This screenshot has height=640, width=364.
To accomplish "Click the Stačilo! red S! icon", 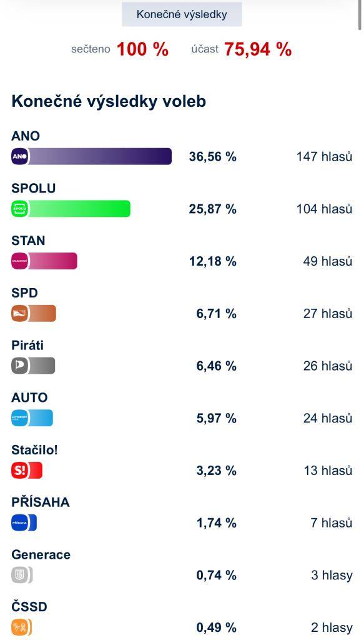I will pyautogui.click(x=19, y=470).
